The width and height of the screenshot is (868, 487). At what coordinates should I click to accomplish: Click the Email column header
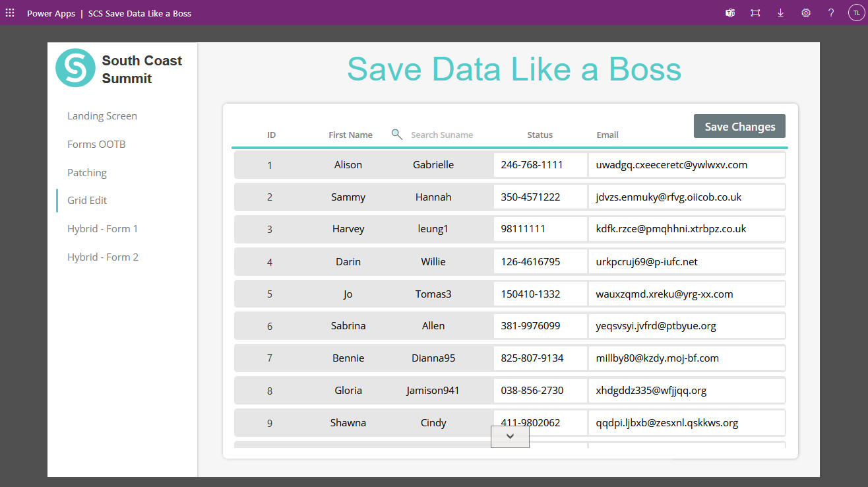[x=607, y=135]
